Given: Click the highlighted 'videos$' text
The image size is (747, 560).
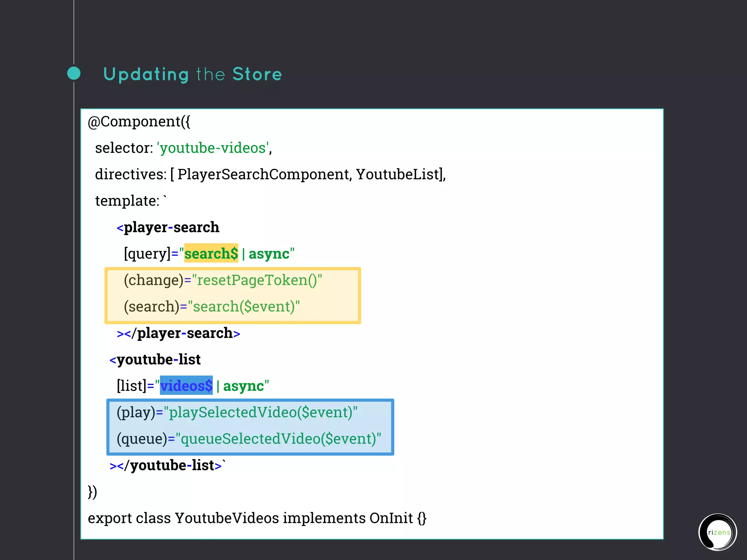Looking at the screenshot, I should (x=186, y=385).
